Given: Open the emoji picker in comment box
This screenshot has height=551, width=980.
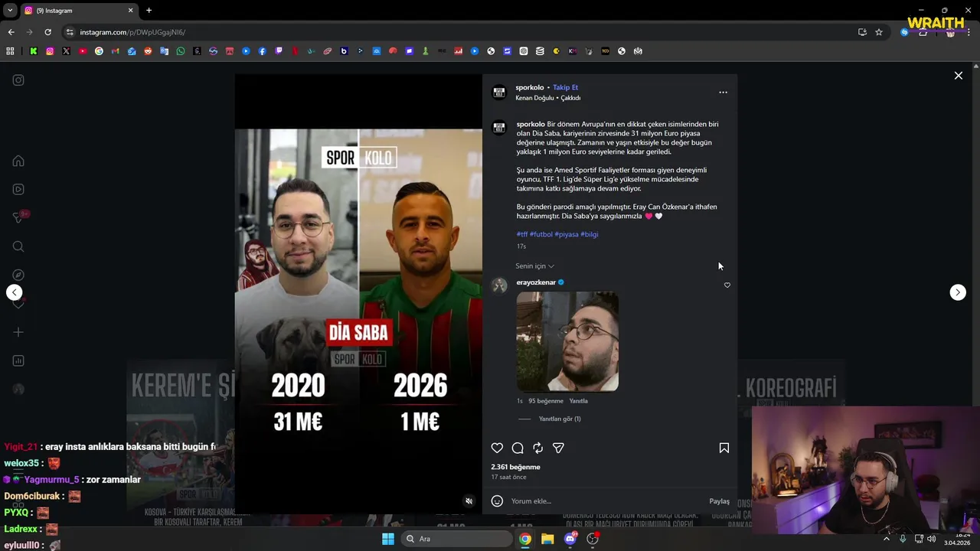Looking at the screenshot, I should 497,501.
